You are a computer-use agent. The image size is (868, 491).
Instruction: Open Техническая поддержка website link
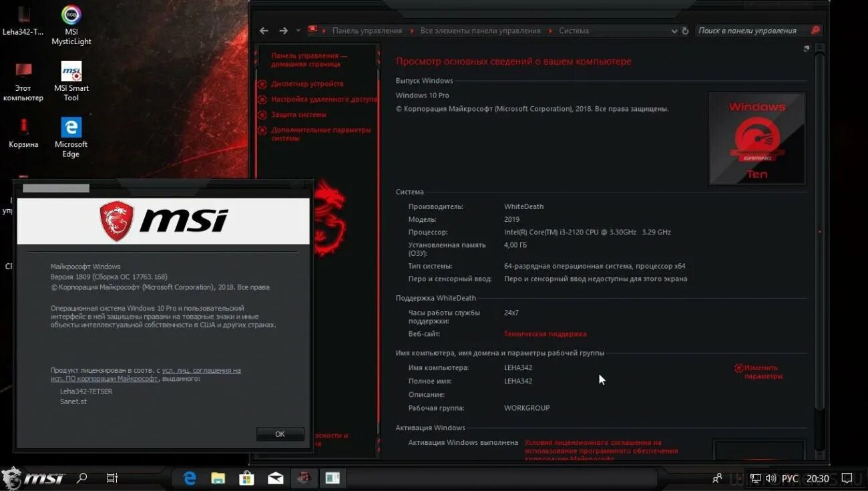(545, 334)
